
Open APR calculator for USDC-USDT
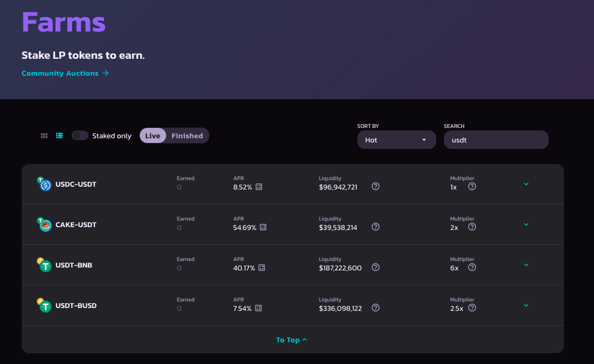click(x=259, y=187)
